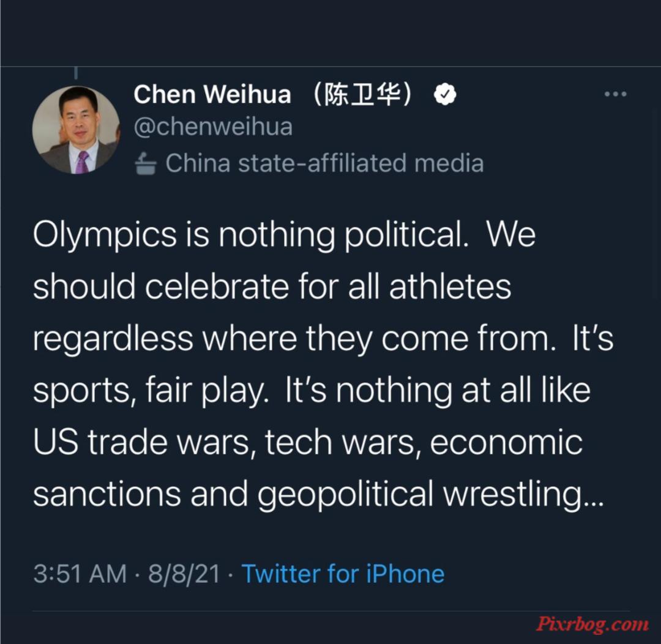Viewport: 661px width, 644px height.
Task: Click the divider line below the timestamp
Action: (x=331, y=611)
